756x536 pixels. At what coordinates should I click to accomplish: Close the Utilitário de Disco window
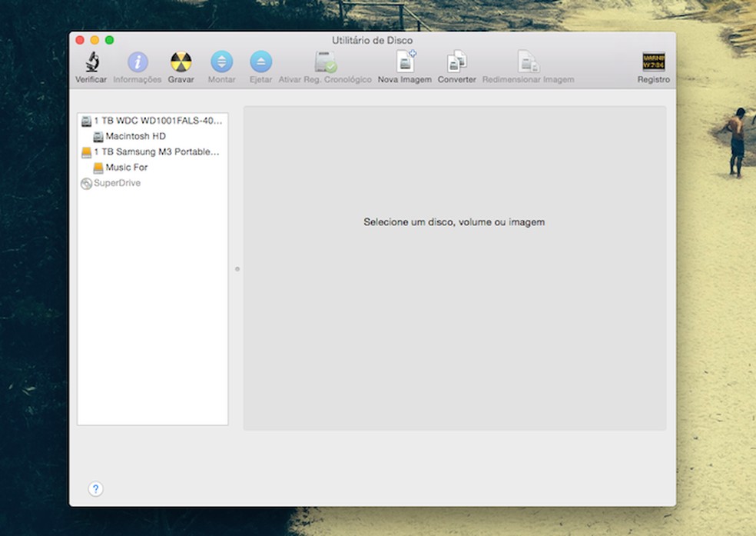tap(80, 40)
